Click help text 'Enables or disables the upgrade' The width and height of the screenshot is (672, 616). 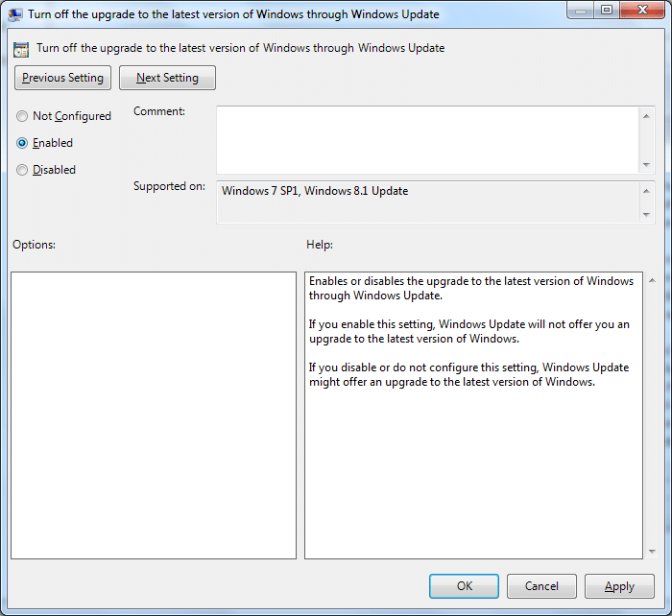471,288
